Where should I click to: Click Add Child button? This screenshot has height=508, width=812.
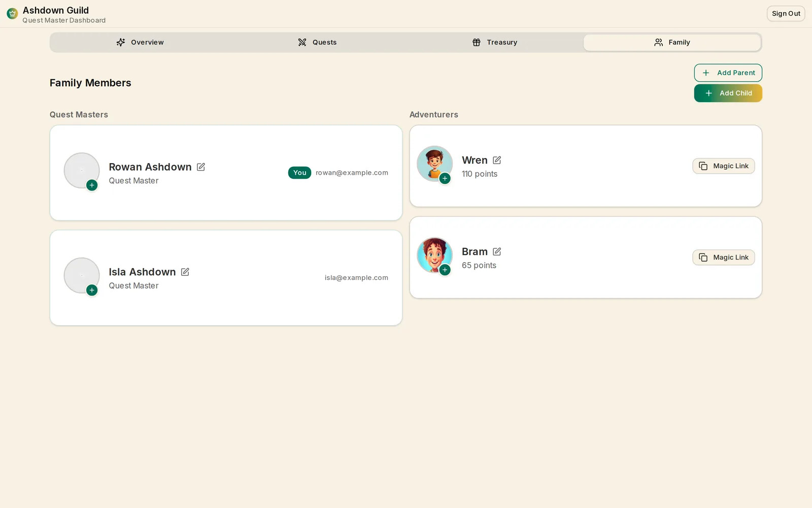(x=728, y=93)
